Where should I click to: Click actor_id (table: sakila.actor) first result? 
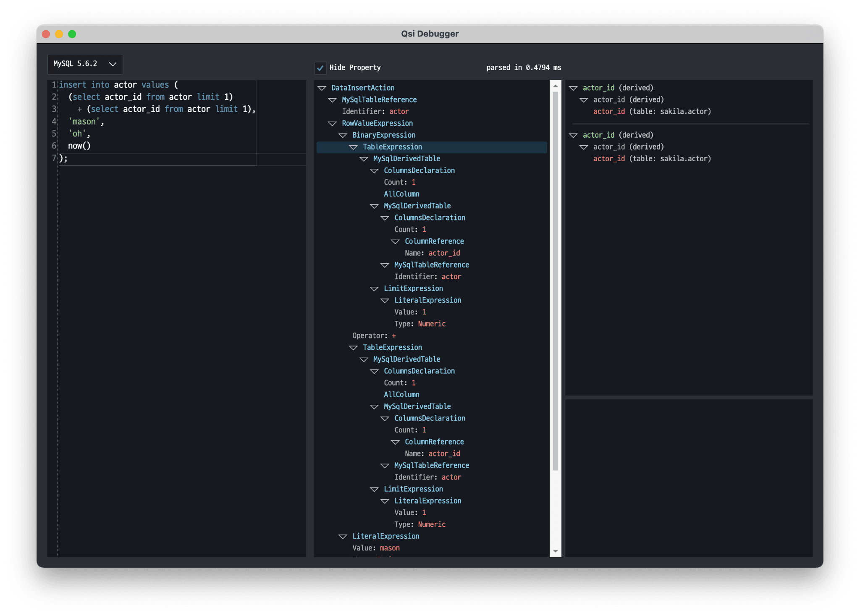(x=652, y=112)
